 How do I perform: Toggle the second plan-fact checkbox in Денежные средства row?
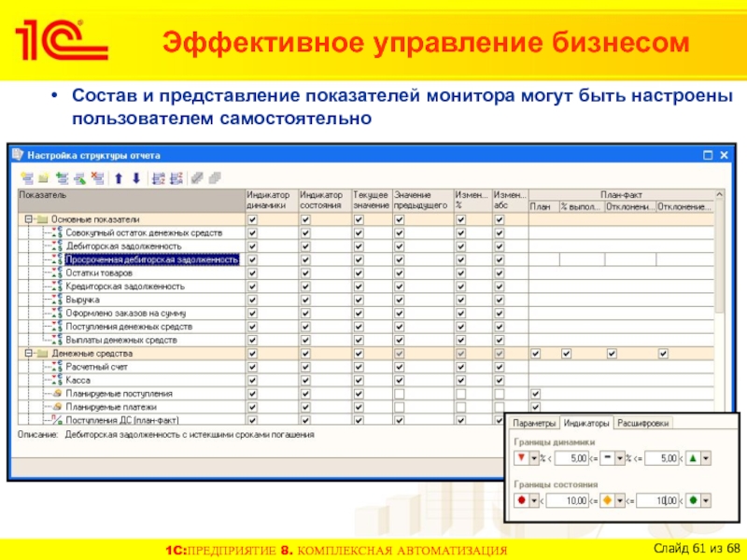coord(567,354)
